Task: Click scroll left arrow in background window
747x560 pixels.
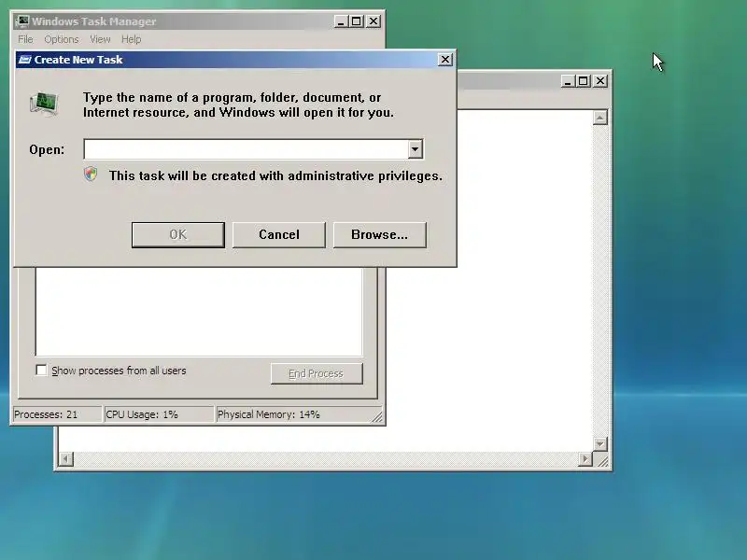Action: click(65, 459)
